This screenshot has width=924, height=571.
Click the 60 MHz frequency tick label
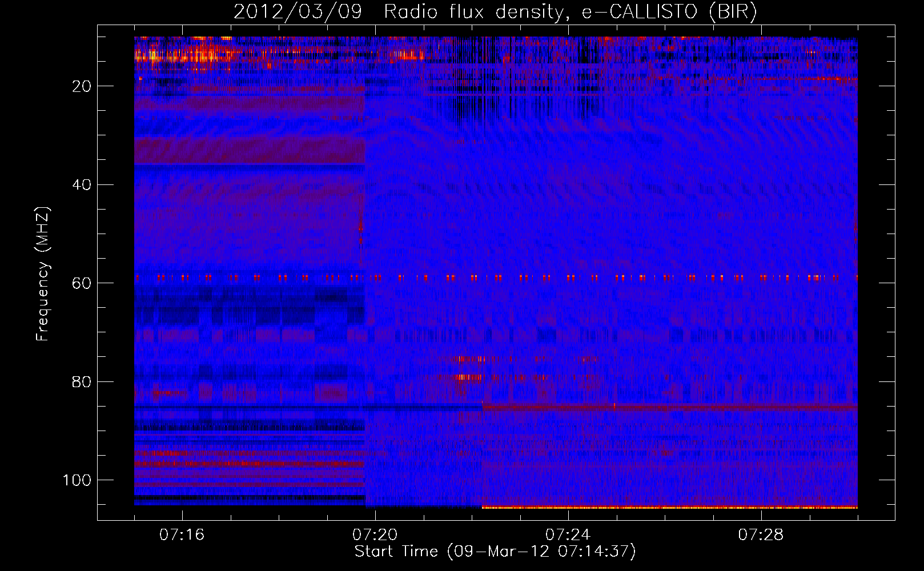pos(82,283)
